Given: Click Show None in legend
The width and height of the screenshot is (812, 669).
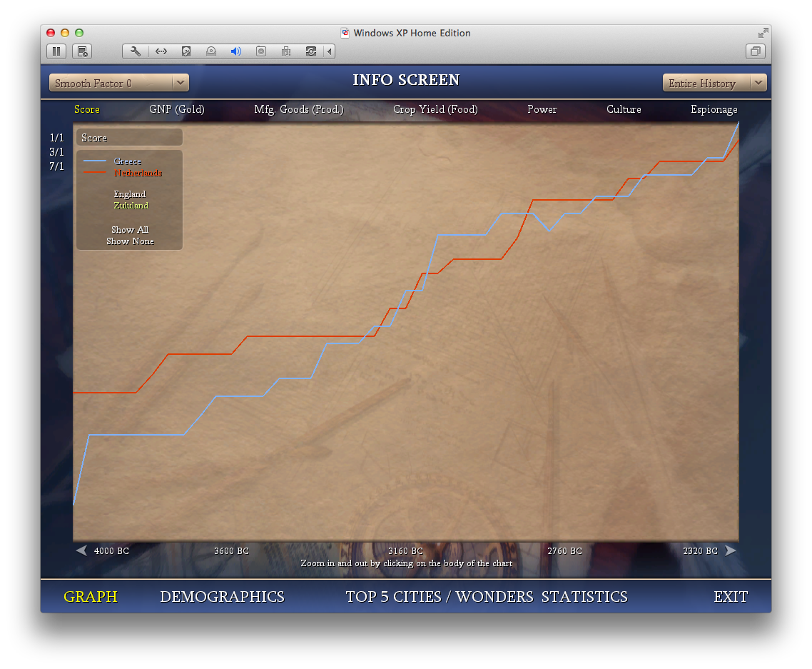Looking at the screenshot, I should [x=130, y=241].
